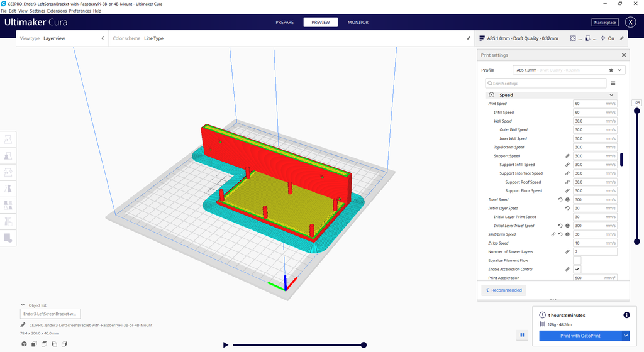Click account X avatar icon
644x352 pixels.
click(630, 22)
